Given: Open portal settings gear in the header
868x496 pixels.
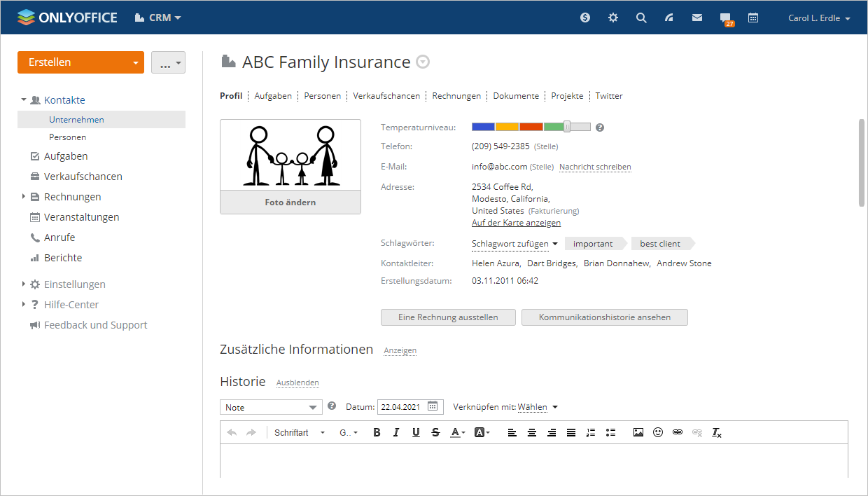Looking at the screenshot, I should [613, 18].
